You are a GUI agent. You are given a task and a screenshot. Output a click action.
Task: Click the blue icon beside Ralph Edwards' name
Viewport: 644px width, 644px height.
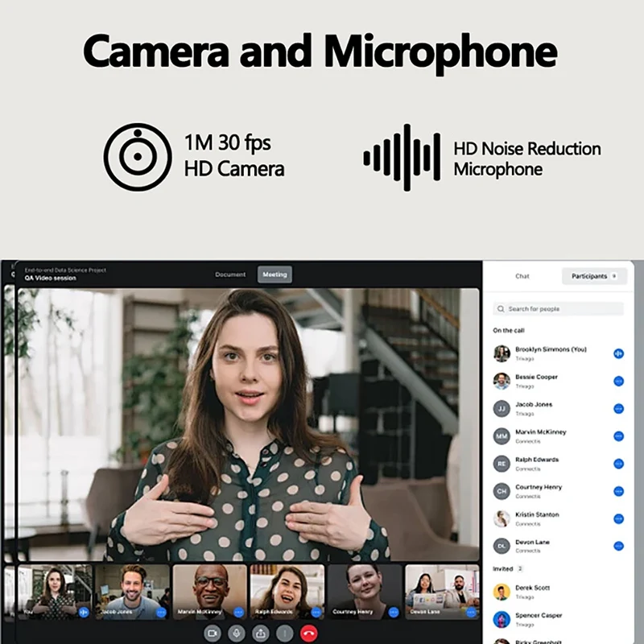[618, 464]
